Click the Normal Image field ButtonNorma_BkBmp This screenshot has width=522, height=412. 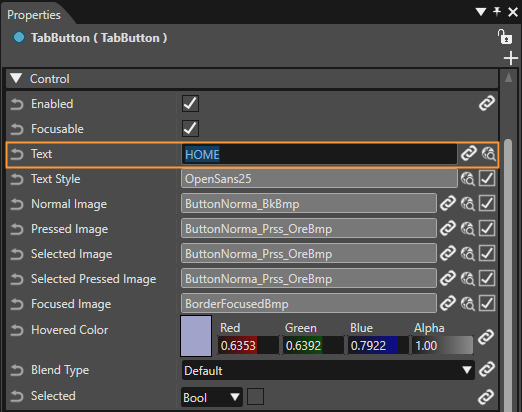click(309, 203)
